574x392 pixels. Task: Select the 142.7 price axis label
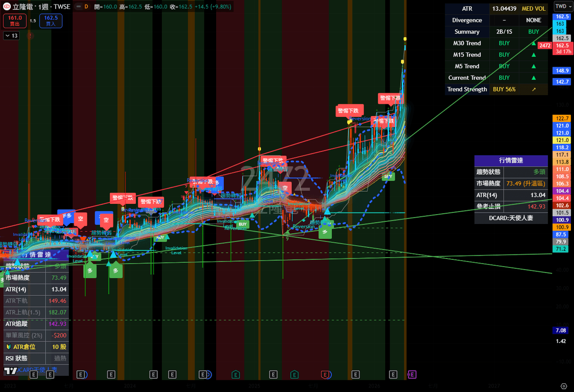(562, 82)
